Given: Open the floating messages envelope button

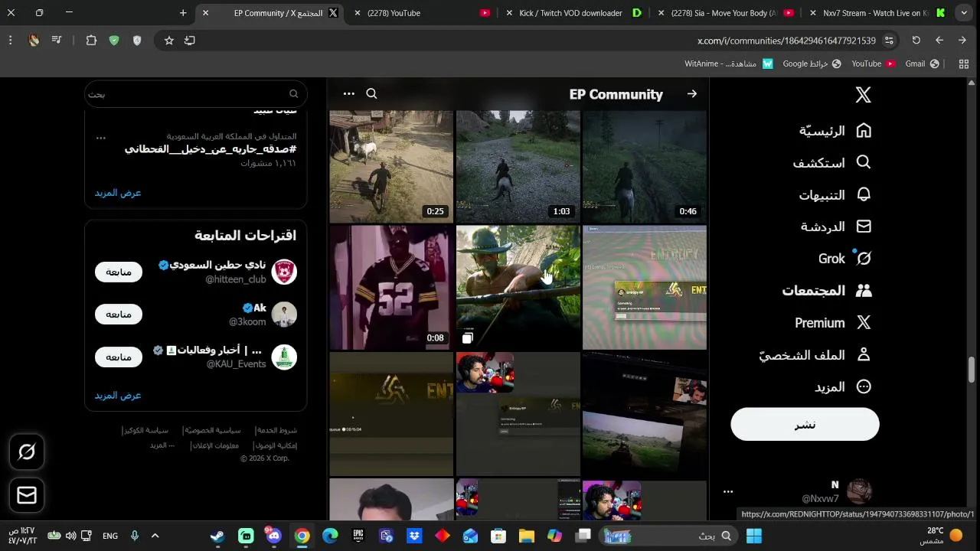Looking at the screenshot, I should click(x=27, y=495).
